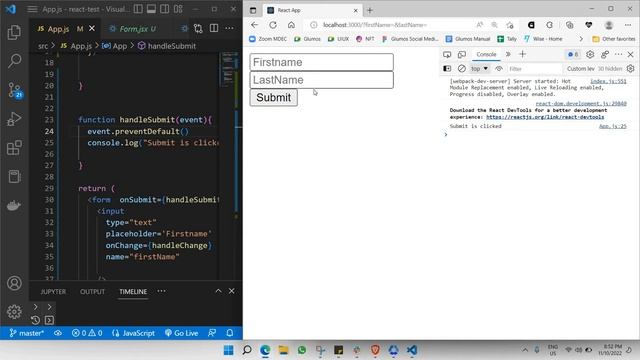Viewport: 640px width, 360px height.
Task: Open DevTools settings gear
Action: coord(590,54)
